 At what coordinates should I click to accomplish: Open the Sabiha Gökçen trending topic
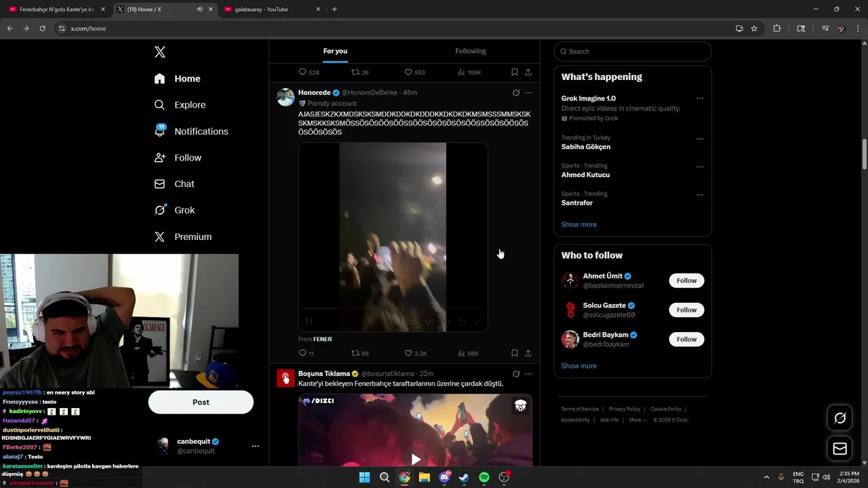click(x=586, y=147)
